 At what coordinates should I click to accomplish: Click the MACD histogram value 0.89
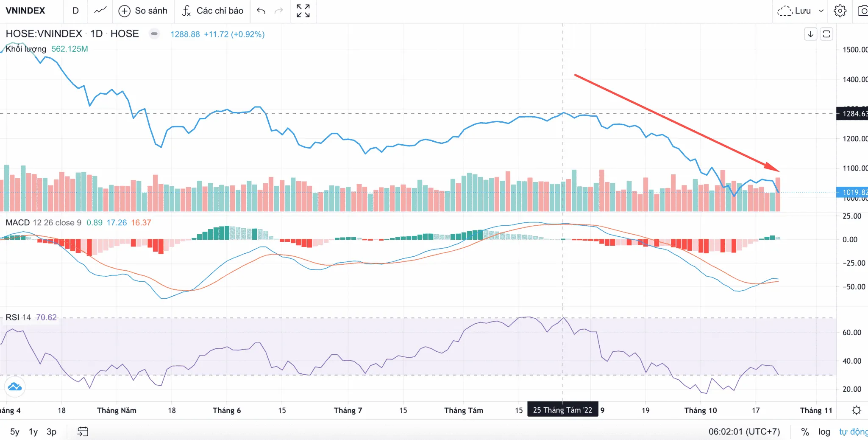click(x=95, y=222)
